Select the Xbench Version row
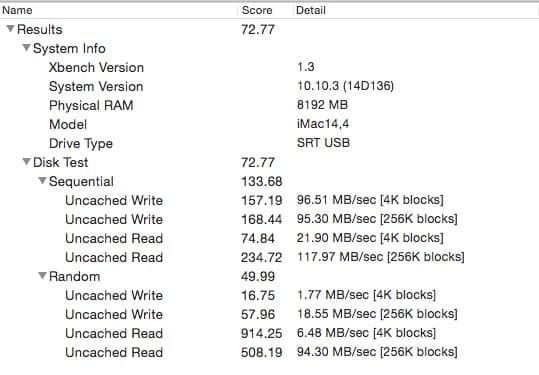 (x=270, y=67)
